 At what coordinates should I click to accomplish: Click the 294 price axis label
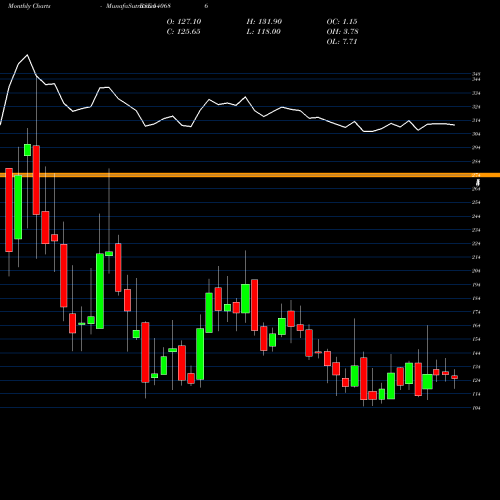click(x=476, y=148)
